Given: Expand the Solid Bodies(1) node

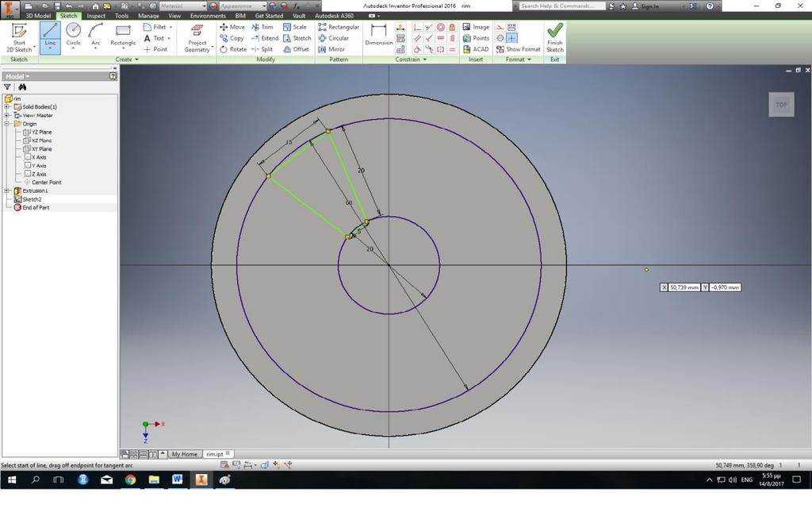Looking at the screenshot, I should click(x=7, y=107).
